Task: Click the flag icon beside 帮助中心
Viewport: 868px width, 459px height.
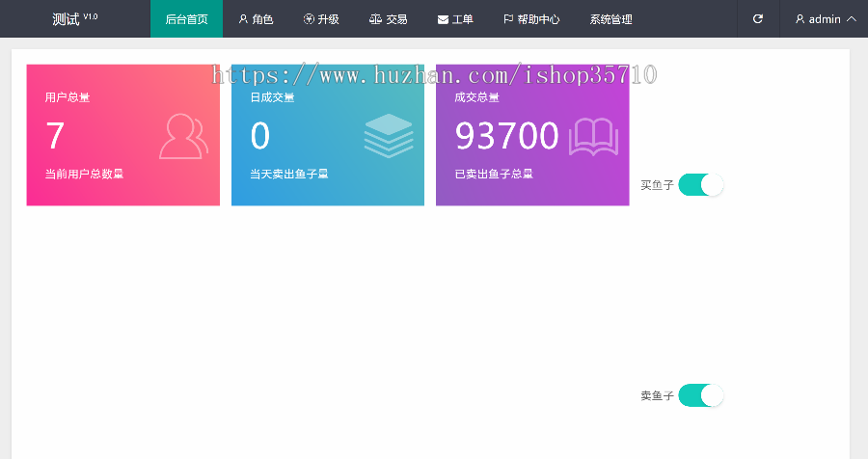Action: click(508, 19)
